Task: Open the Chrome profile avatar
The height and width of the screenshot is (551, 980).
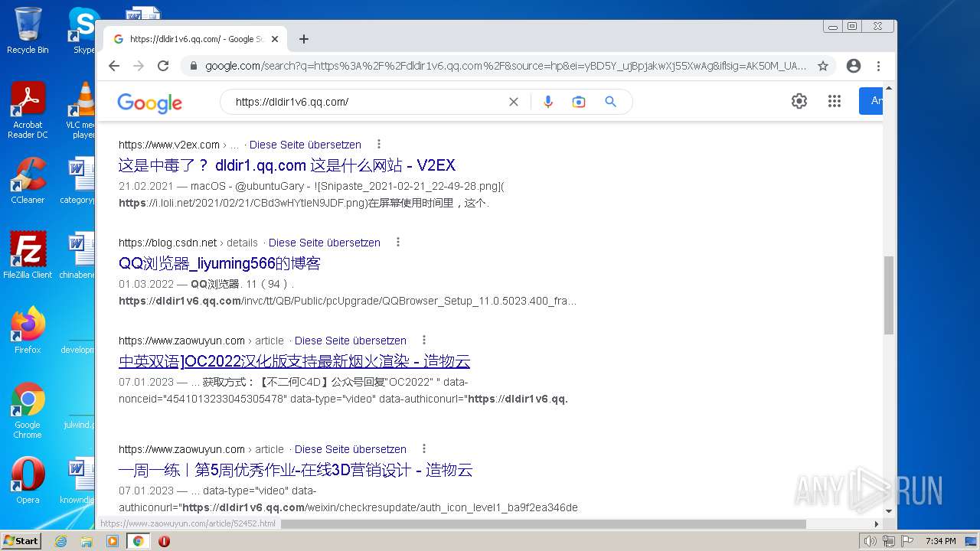Action: tap(854, 66)
